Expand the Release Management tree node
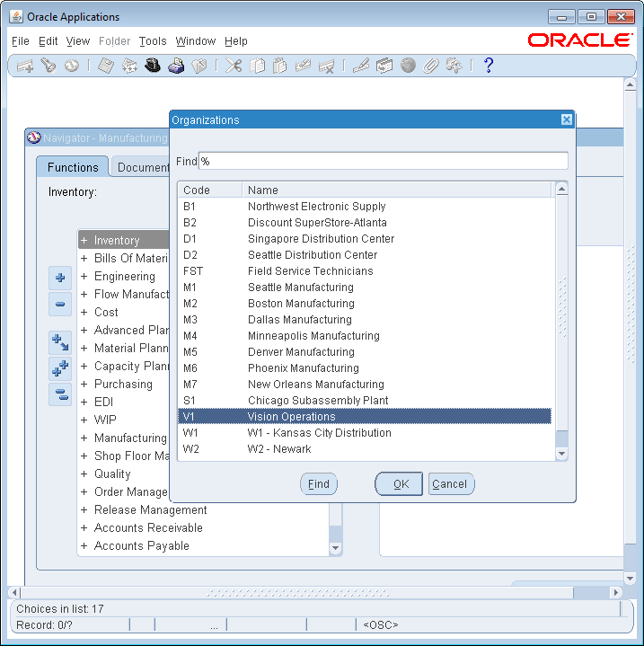Image resolution: width=644 pixels, height=646 pixels. pyautogui.click(x=84, y=510)
